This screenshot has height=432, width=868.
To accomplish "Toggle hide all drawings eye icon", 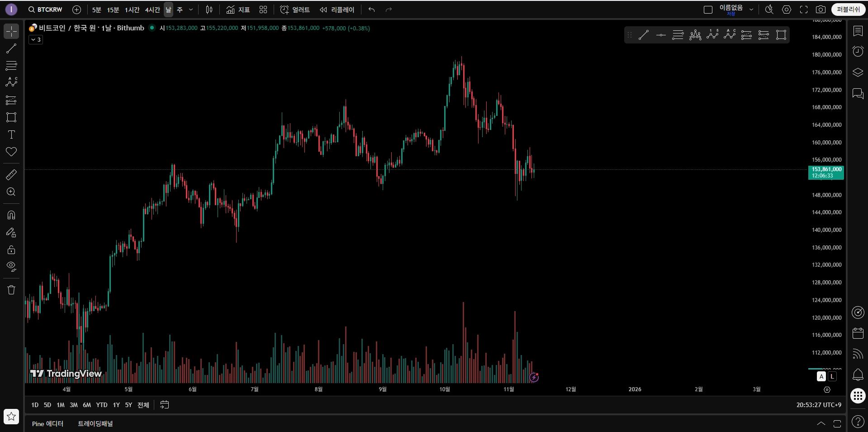I will [x=11, y=266].
